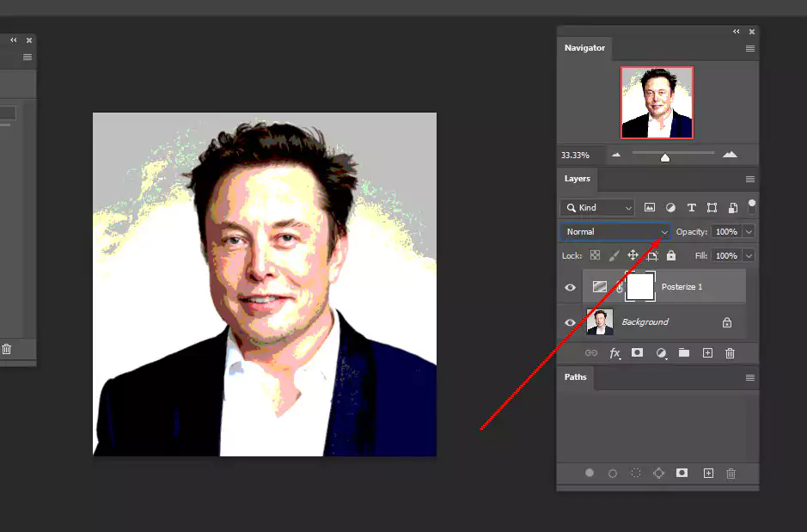Filter layers by smart object type
Image resolution: width=807 pixels, height=532 pixels.
click(733, 208)
